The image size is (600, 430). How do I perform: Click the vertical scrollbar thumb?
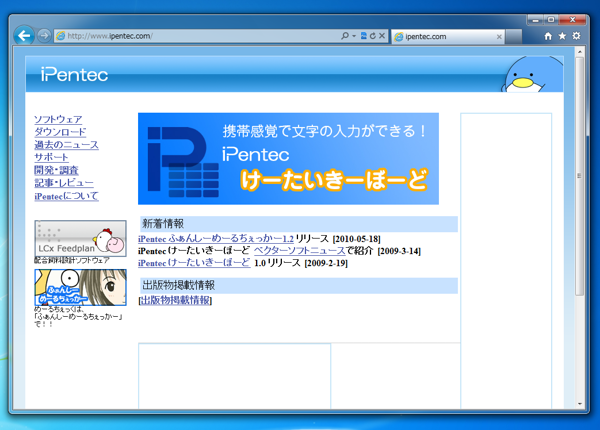click(580, 176)
